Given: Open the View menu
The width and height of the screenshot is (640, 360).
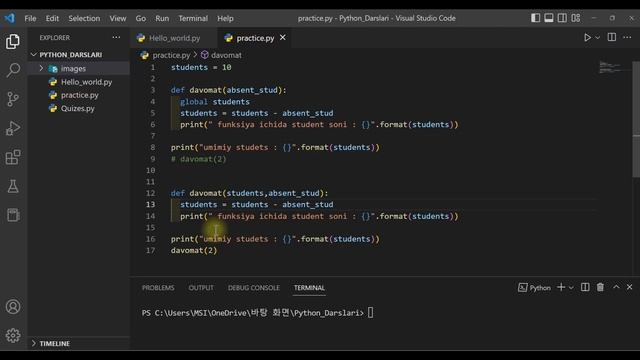Looking at the screenshot, I should coord(118,18).
